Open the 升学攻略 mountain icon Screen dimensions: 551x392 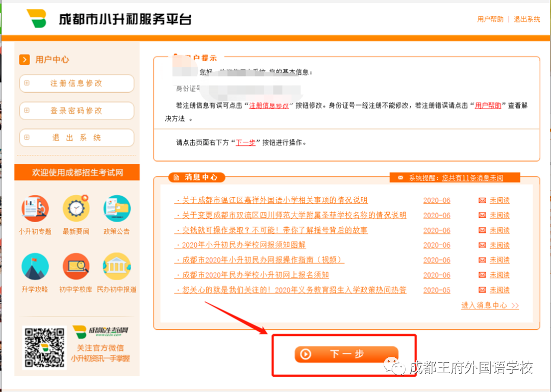35,266
